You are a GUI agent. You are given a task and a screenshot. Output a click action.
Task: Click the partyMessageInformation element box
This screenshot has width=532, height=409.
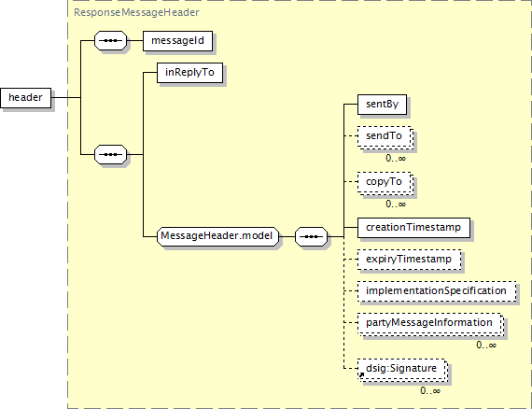[430, 323]
